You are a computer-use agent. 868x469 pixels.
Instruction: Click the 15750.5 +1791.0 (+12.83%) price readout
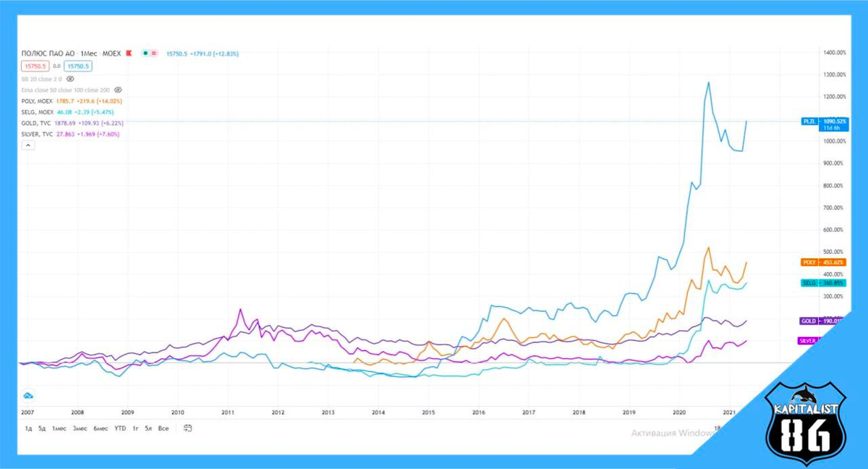(203, 54)
